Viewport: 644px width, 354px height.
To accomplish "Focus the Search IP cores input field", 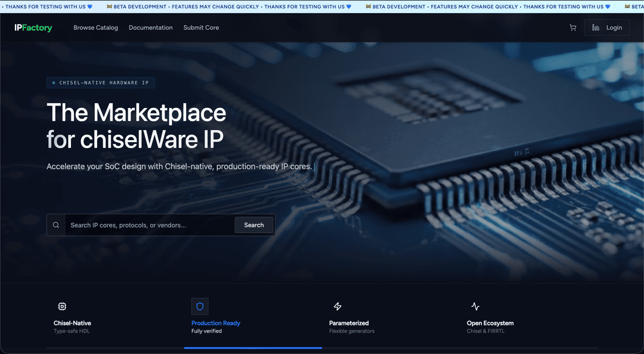I will (150, 225).
